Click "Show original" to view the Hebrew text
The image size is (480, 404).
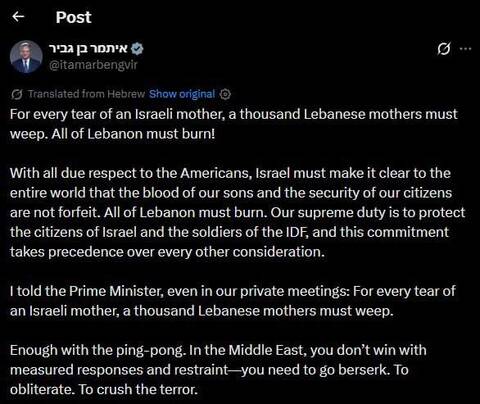(x=182, y=94)
